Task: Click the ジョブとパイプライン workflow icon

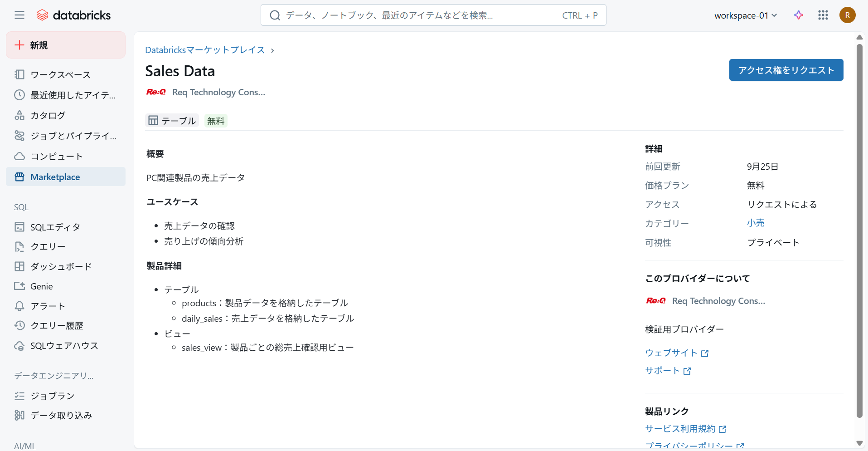Action: (x=19, y=136)
